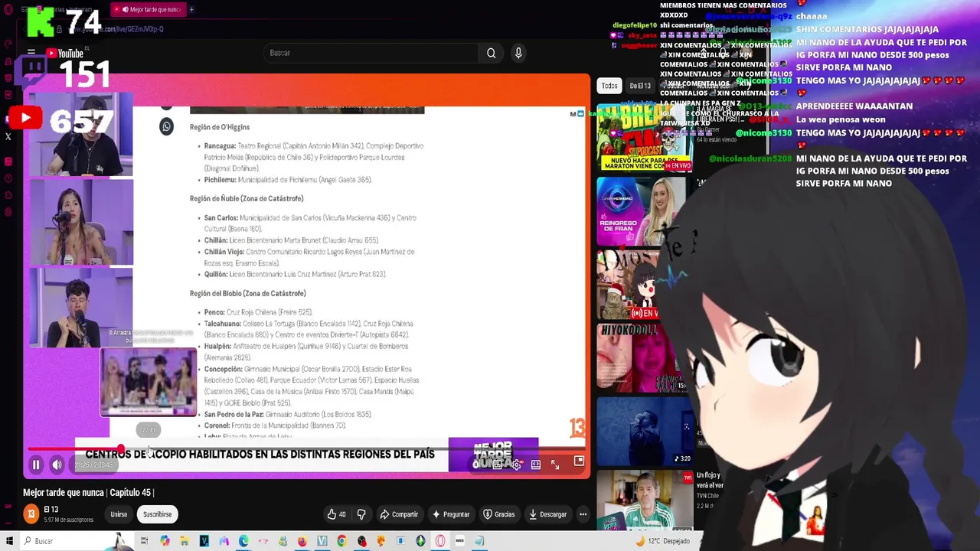Like the video with thumbs up
This screenshot has height=551, width=980.
(336, 514)
